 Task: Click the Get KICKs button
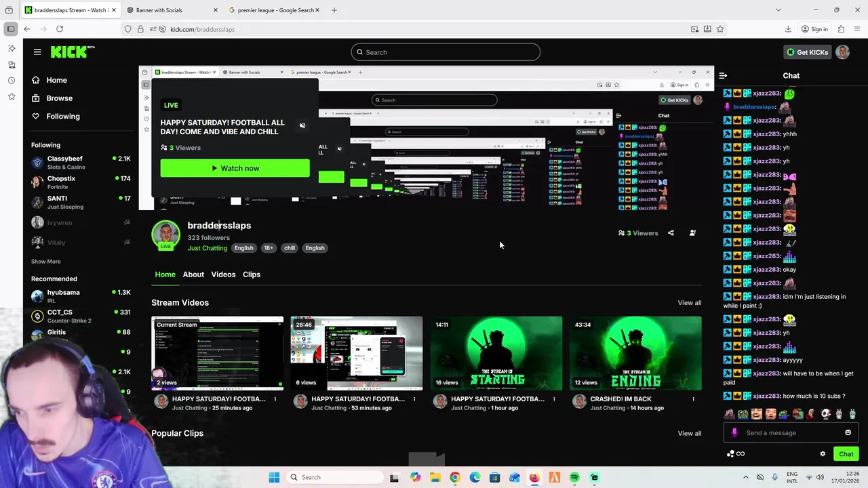[806, 52]
